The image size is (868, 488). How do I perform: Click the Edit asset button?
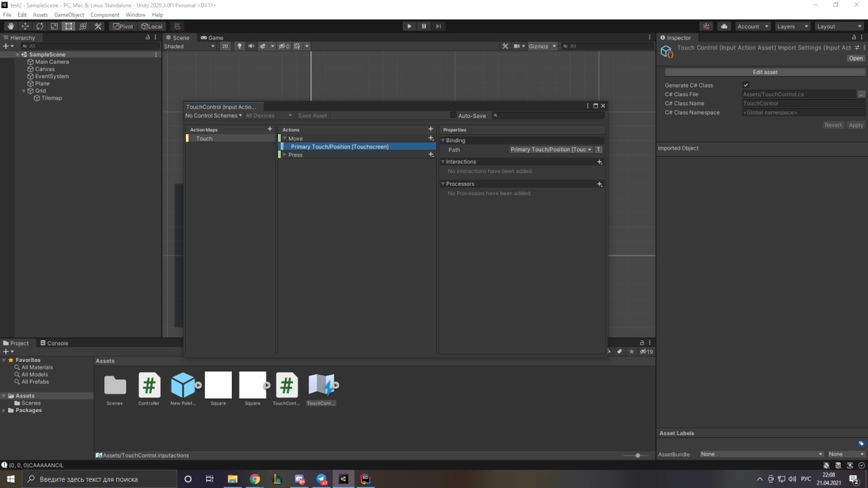[765, 72]
